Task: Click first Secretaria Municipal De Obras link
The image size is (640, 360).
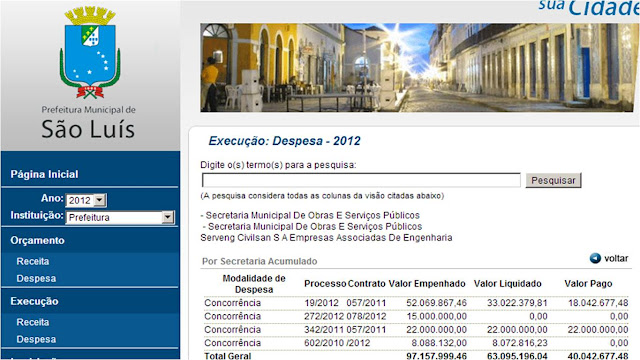Action: point(312,215)
